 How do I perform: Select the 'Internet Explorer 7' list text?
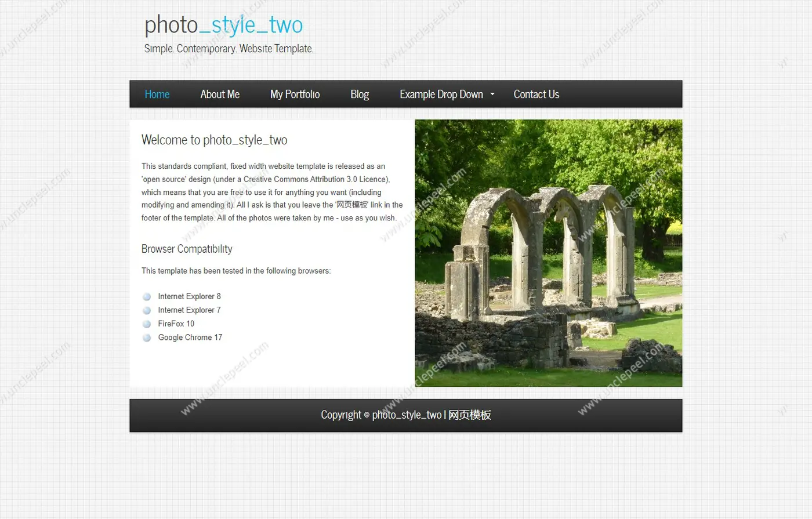(x=189, y=310)
